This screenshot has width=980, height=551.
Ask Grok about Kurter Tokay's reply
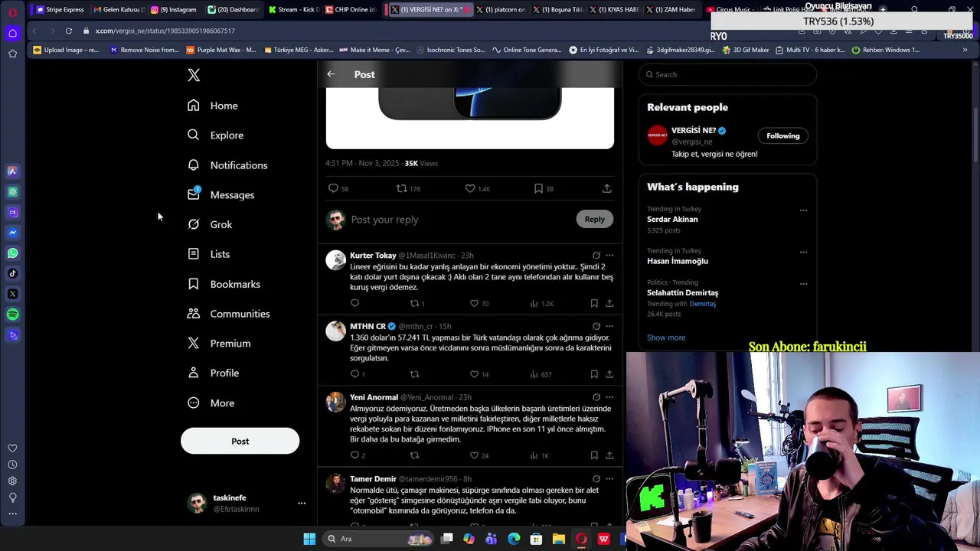(x=596, y=256)
